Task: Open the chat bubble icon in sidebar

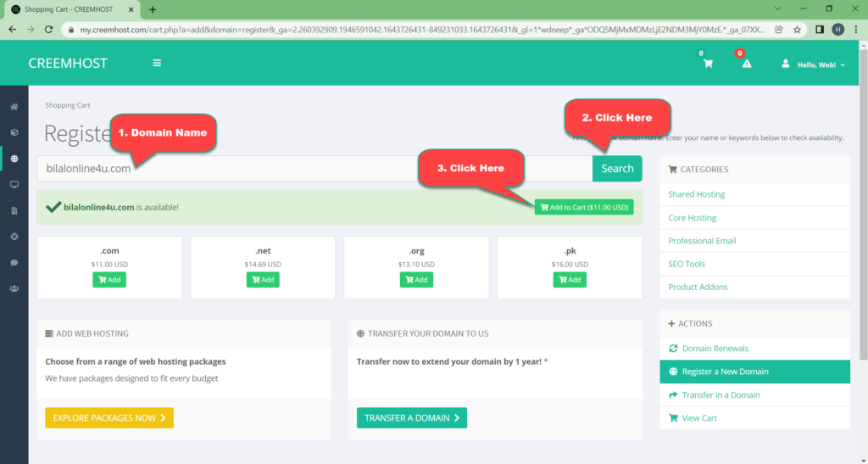Action: (x=14, y=262)
